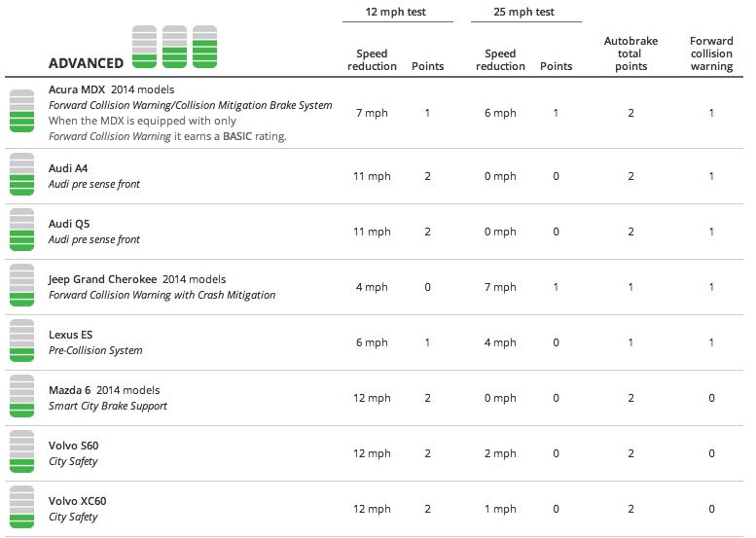
Task: Select the 'Volvo XC60' model name
Action: pos(77,501)
